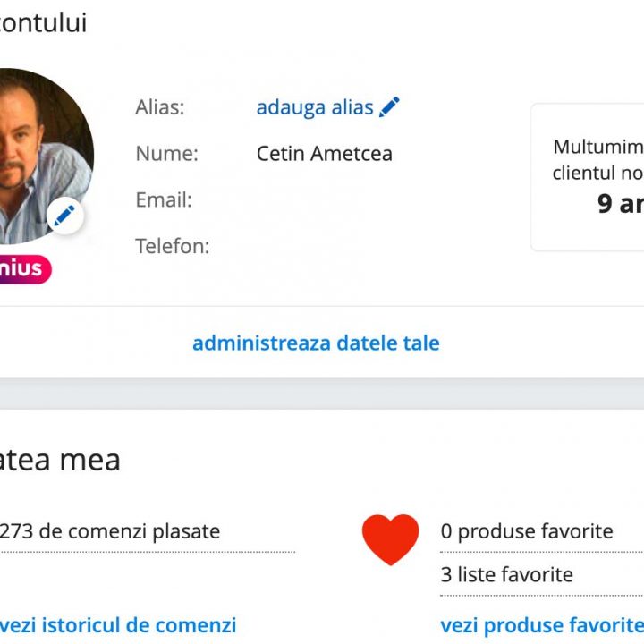Viewport: 644px width, 644px height.
Task: Click the activity section heading ending in mea
Action: pos(59,461)
